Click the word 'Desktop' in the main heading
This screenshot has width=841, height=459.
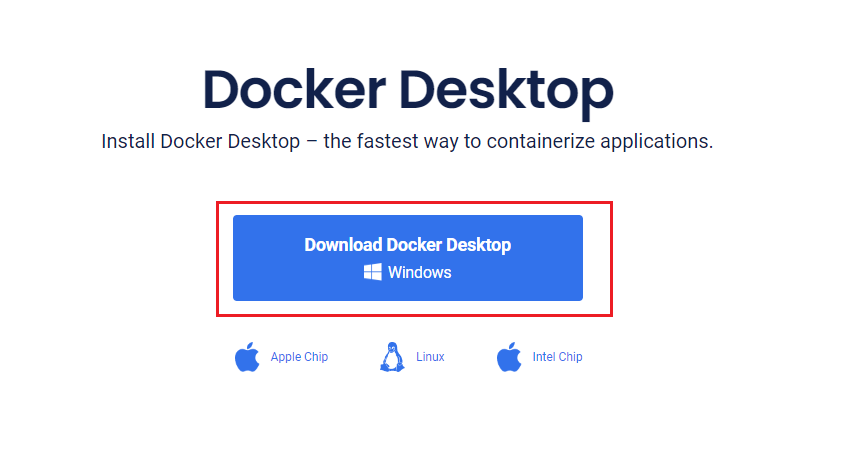click(x=506, y=91)
